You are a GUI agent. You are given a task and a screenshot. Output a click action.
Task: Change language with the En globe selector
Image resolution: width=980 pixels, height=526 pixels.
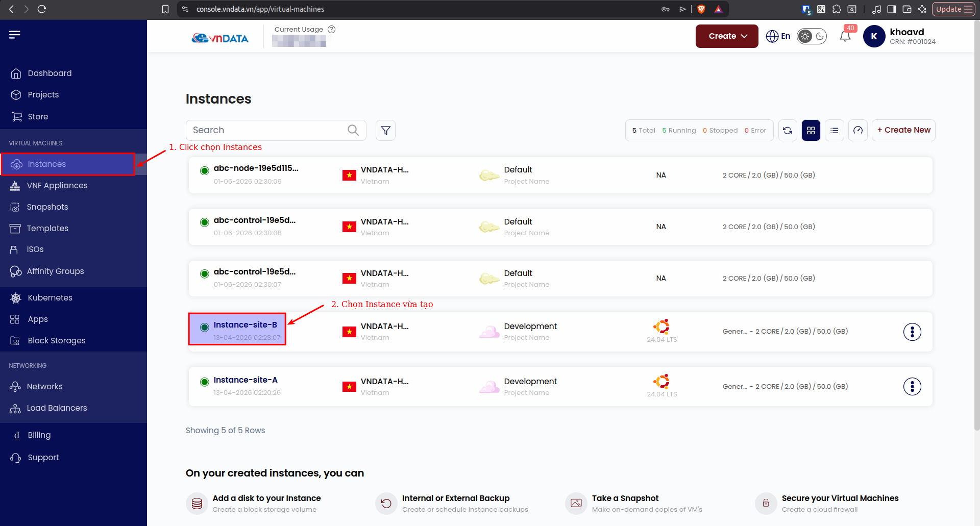click(x=778, y=36)
